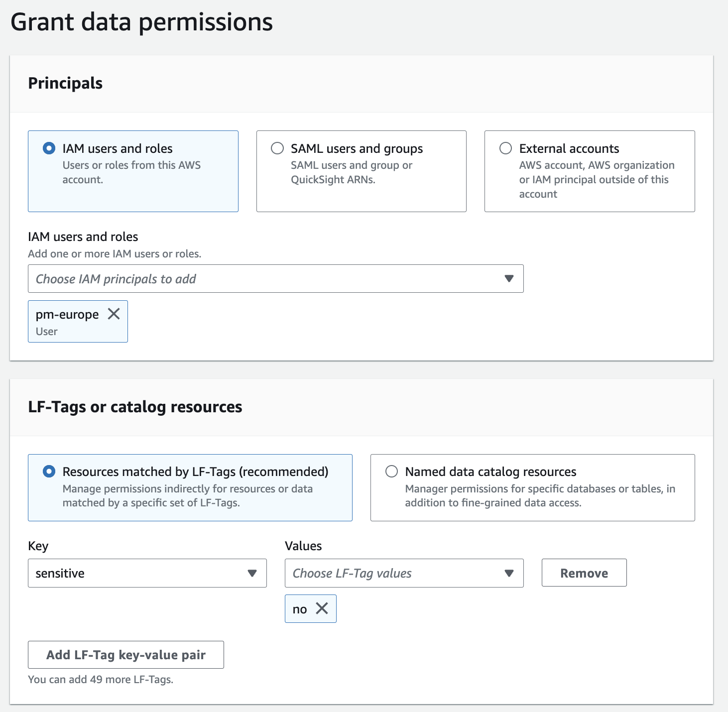
Task: Select IAM users and roles radio
Action: click(49, 148)
